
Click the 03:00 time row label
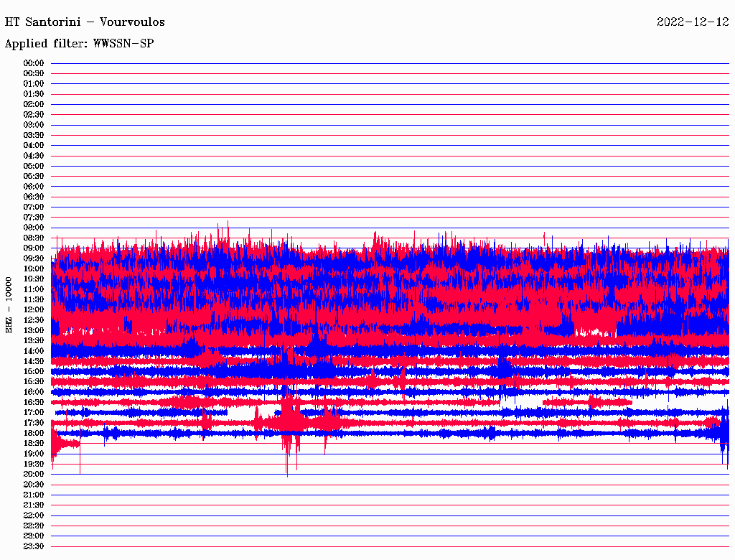pos(34,125)
